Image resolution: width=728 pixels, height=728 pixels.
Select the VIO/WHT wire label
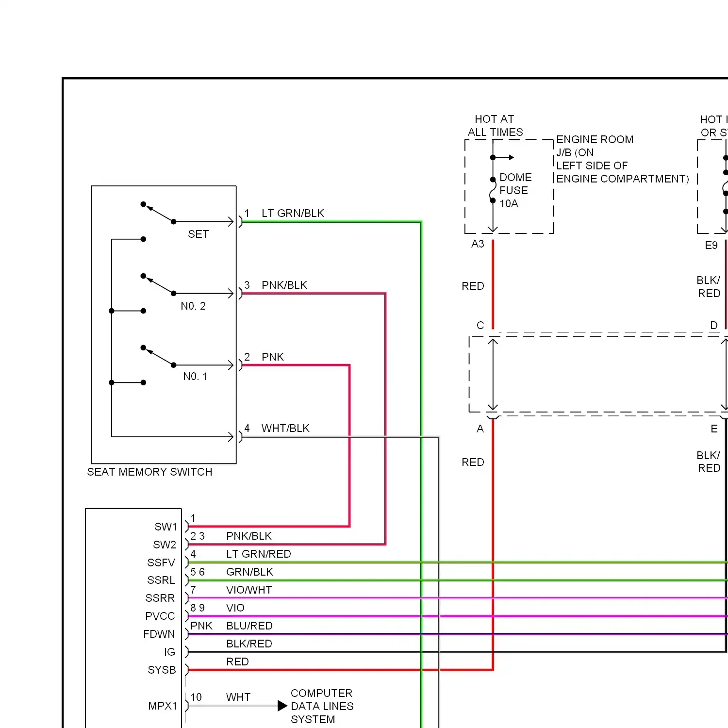point(249,590)
